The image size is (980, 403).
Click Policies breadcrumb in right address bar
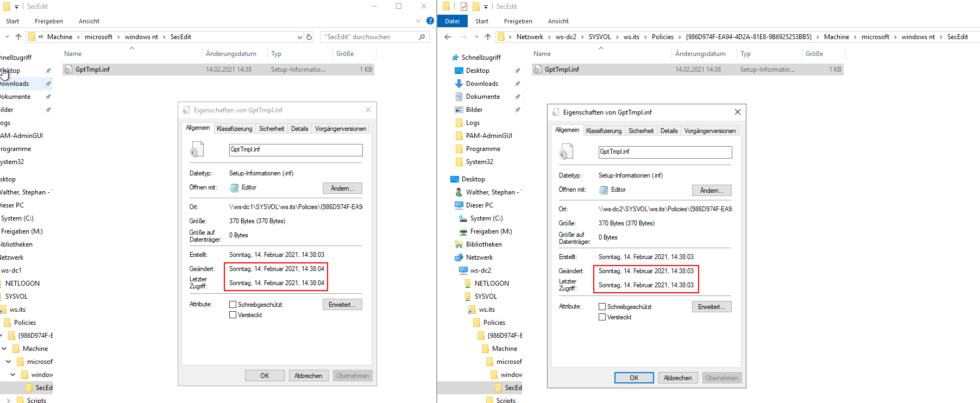(x=662, y=37)
